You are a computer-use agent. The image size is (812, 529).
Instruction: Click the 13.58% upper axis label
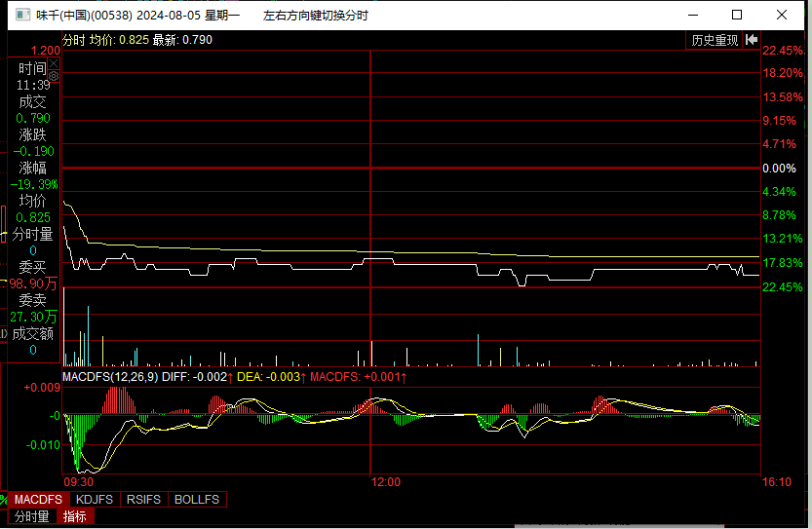(783, 96)
